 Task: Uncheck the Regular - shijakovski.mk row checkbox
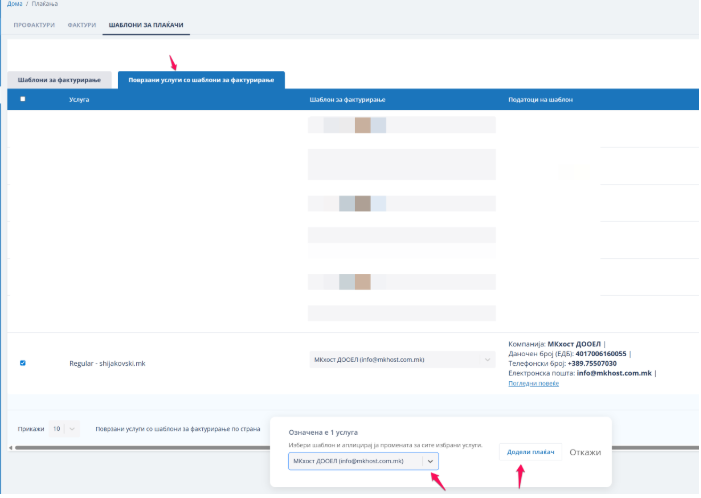[x=23, y=363]
